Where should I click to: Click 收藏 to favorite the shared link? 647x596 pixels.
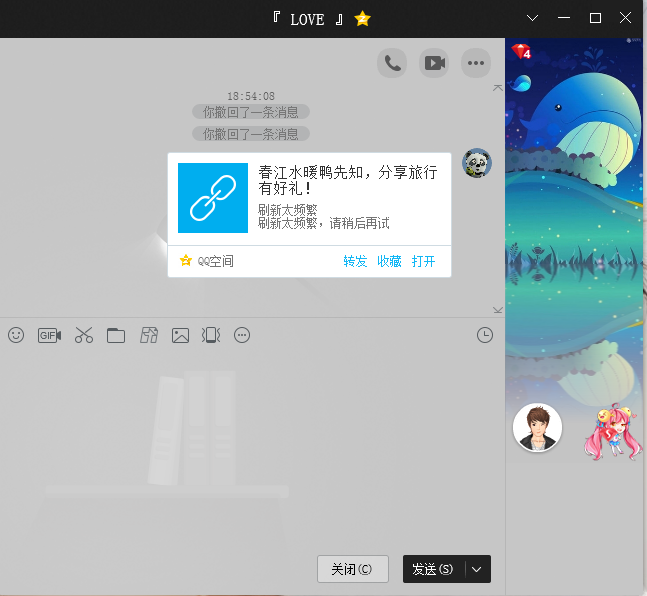(x=389, y=261)
